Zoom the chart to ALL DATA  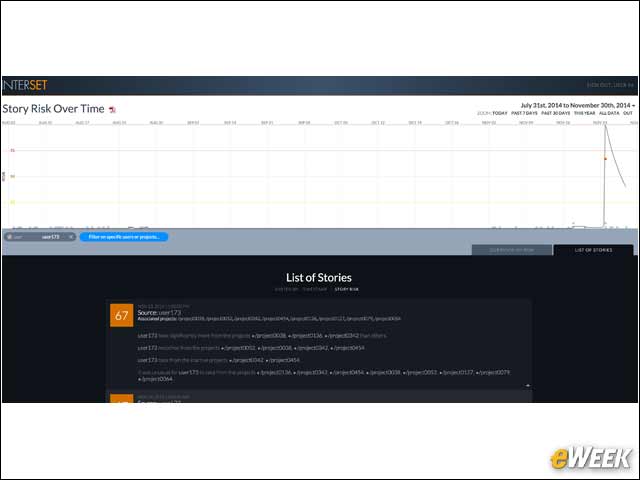tap(609, 113)
